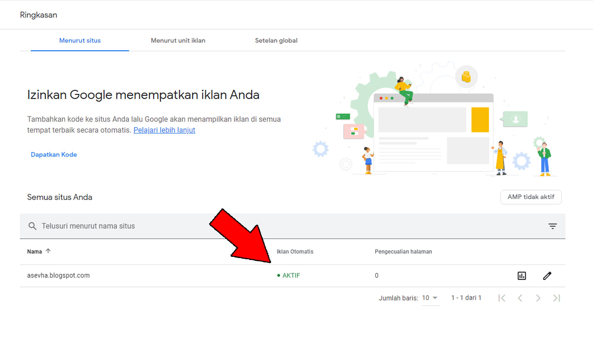Click the Dapatkan Kode button
The height and width of the screenshot is (364, 593).
tap(54, 154)
